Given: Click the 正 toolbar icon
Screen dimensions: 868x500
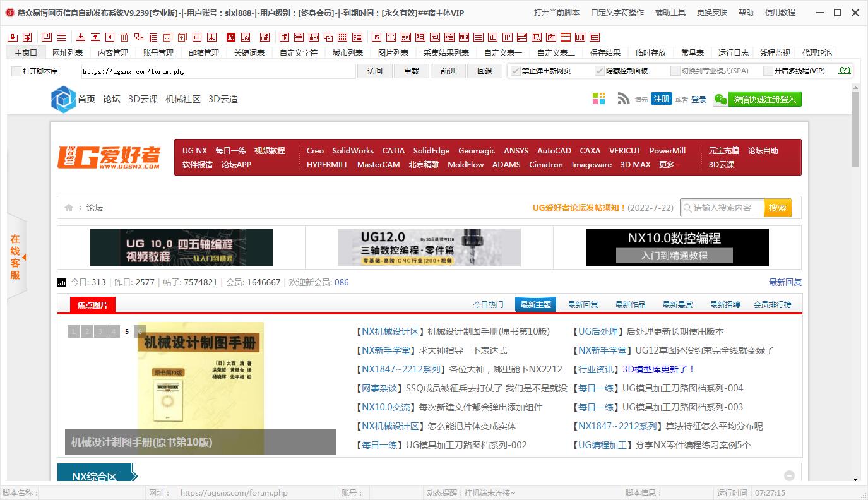Looking at the screenshot, I should click(492, 37).
